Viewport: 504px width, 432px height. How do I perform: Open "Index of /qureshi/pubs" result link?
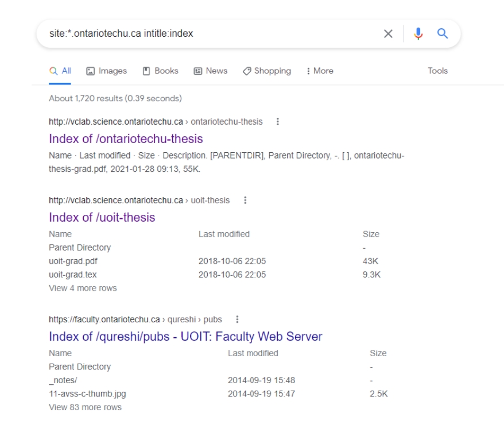coord(184,337)
